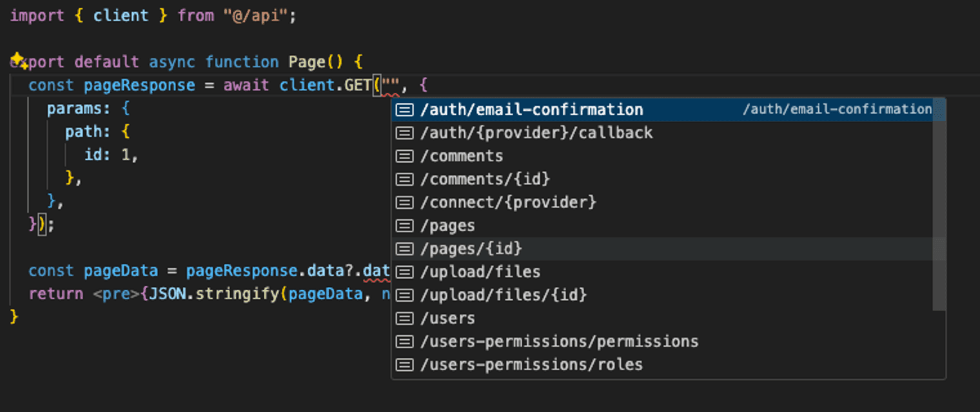Viewport: 980px width, 412px height.
Task: Choose /auth/{provider}/callback suggestion
Action: tap(663, 133)
